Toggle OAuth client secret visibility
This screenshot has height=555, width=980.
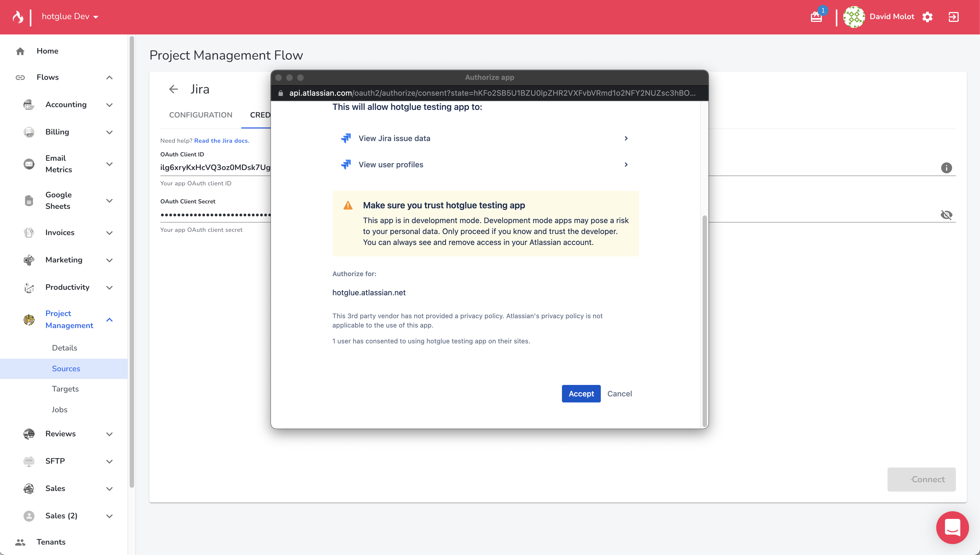tap(946, 215)
